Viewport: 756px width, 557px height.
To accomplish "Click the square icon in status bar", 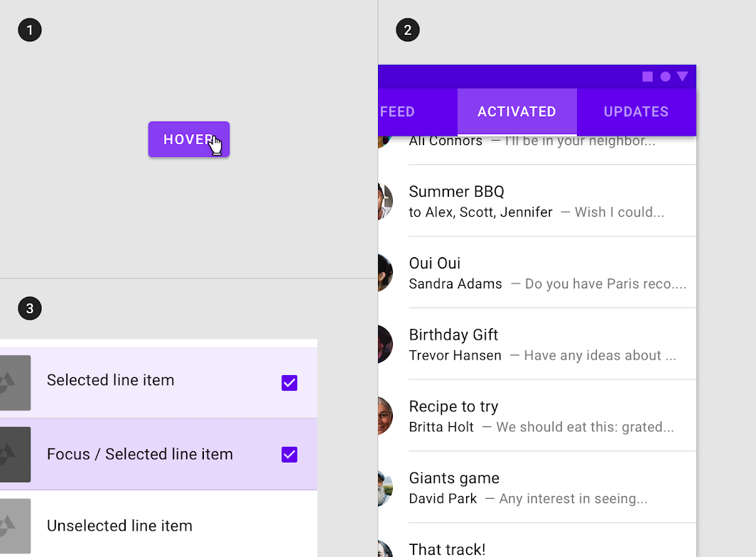I will pyautogui.click(x=647, y=77).
